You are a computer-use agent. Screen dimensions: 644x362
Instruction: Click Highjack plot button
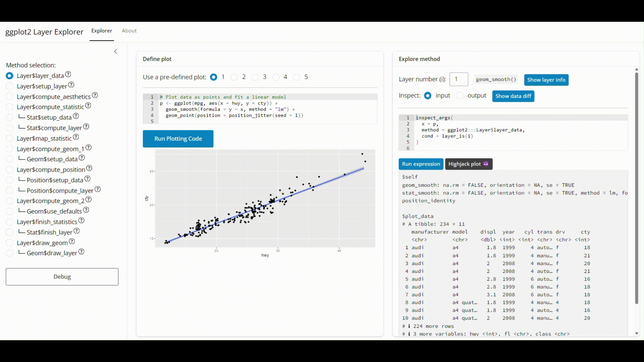[x=468, y=164]
